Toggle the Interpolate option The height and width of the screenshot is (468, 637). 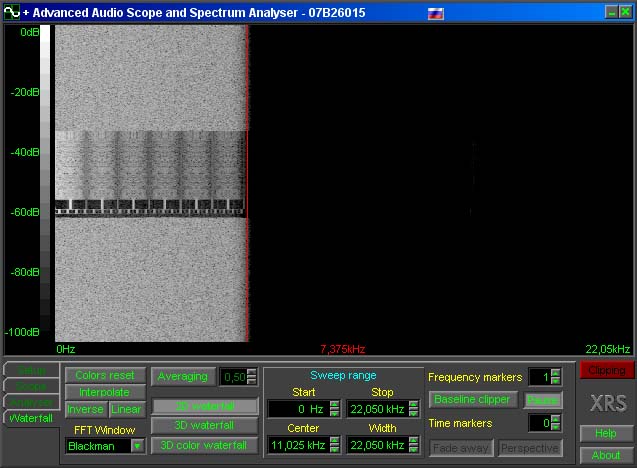click(x=105, y=392)
